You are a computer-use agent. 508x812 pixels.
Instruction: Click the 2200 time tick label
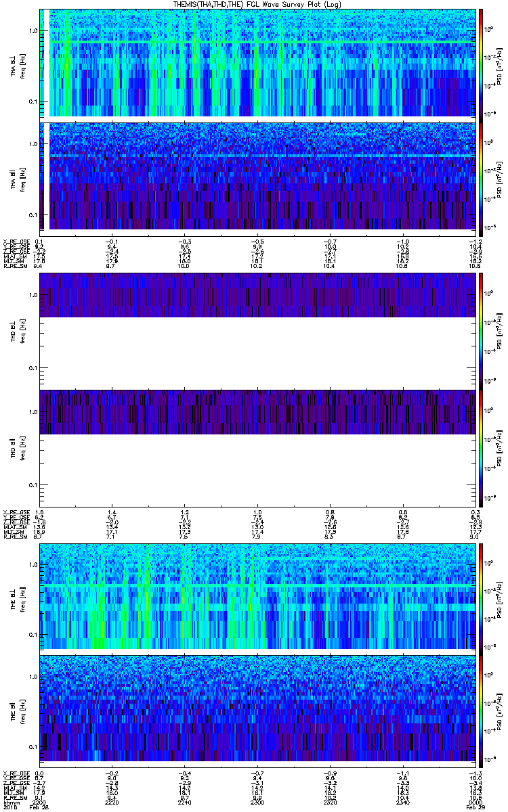[39, 803]
